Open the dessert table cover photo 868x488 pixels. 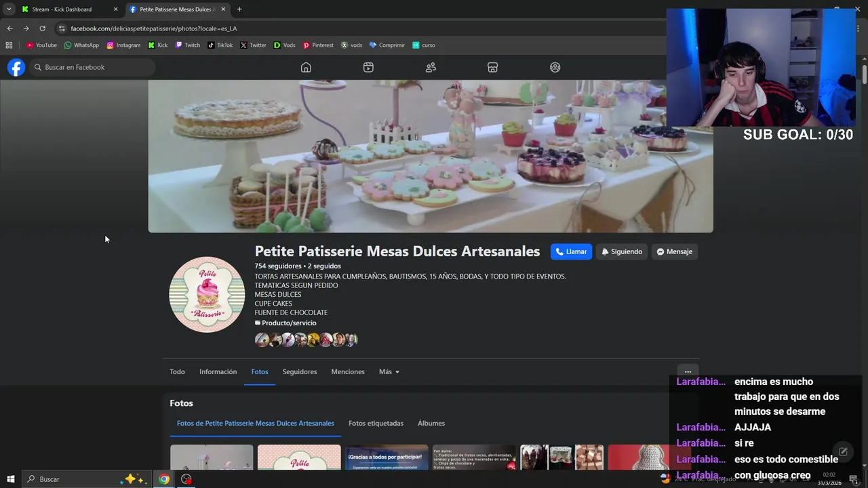(x=431, y=156)
